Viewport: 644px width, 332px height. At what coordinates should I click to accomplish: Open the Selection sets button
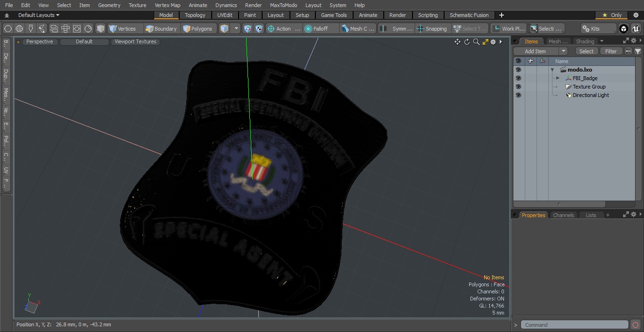(x=546, y=29)
